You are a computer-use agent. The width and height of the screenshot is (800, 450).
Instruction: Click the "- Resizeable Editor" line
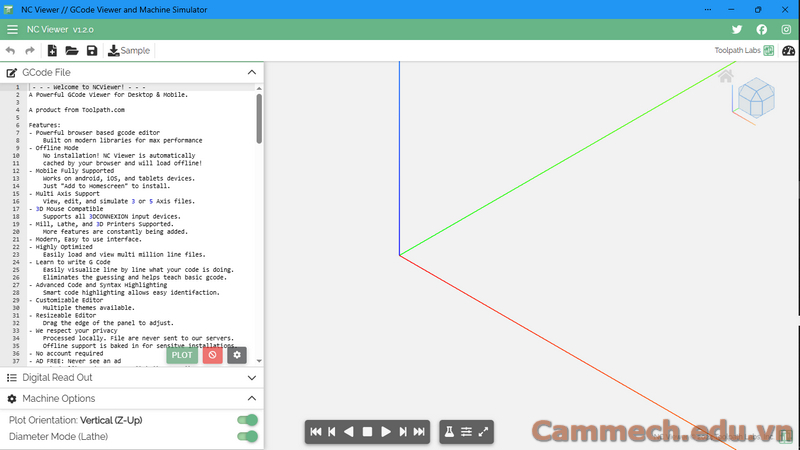[62, 316]
